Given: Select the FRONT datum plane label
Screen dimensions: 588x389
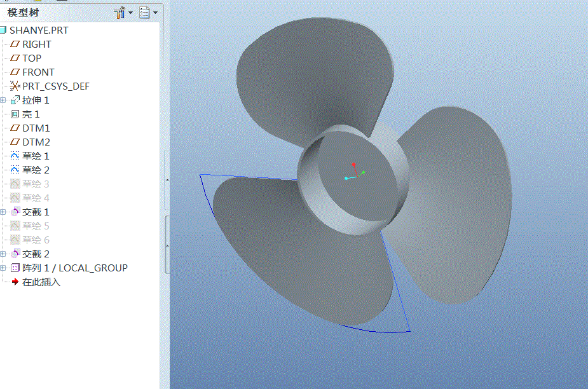Looking at the screenshot, I should (x=38, y=72).
